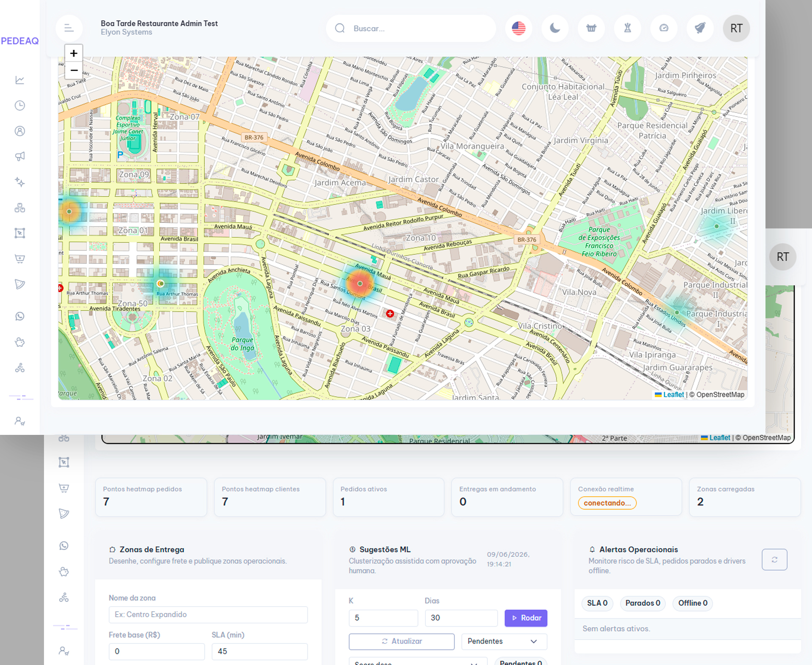The width and height of the screenshot is (812, 665).
Task: Open Leaflet link on front map
Action: coord(669,395)
